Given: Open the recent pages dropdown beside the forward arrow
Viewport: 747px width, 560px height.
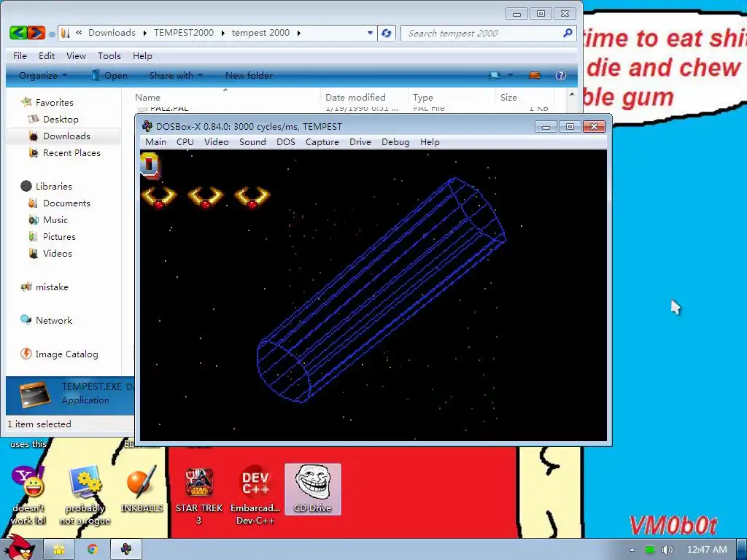Looking at the screenshot, I should point(52,34).
